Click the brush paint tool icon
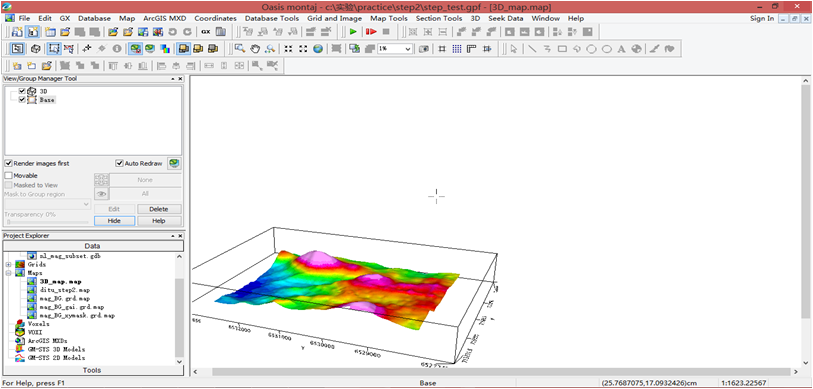This screenshot has width=813, height=389. point(654,49)
